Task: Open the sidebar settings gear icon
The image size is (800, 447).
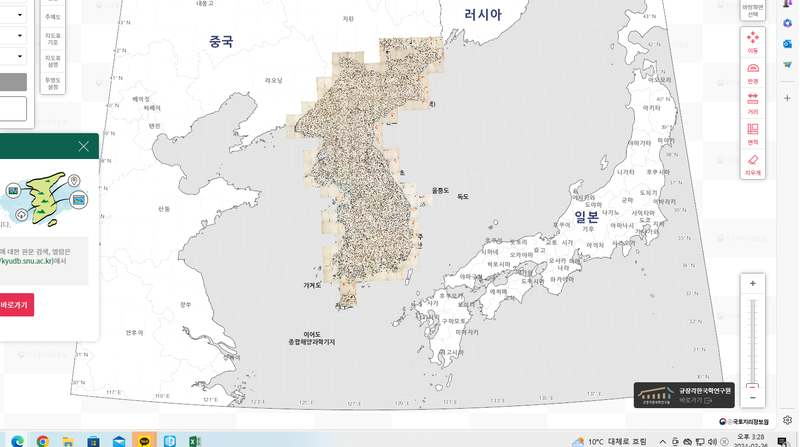Action: pyautogui.click(x=788, y=421)
